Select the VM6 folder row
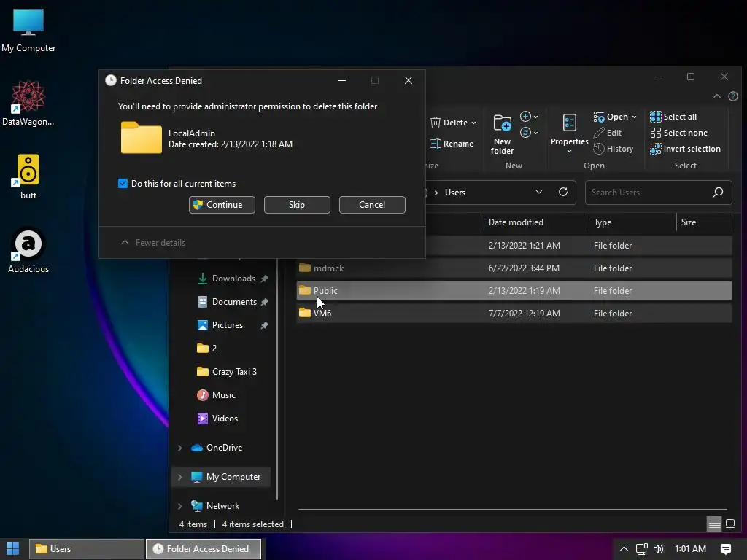This screenshot has width=747, height=560. [x=514, y=314]
